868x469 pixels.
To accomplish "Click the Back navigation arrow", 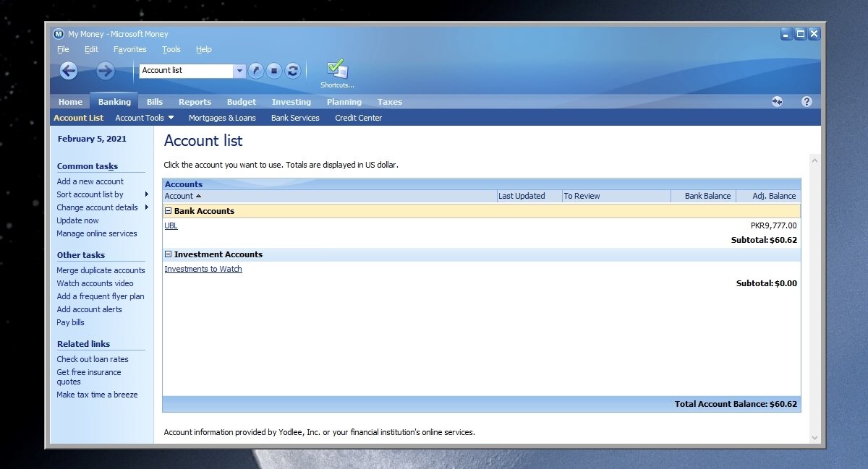I will [x=67, y=70].
